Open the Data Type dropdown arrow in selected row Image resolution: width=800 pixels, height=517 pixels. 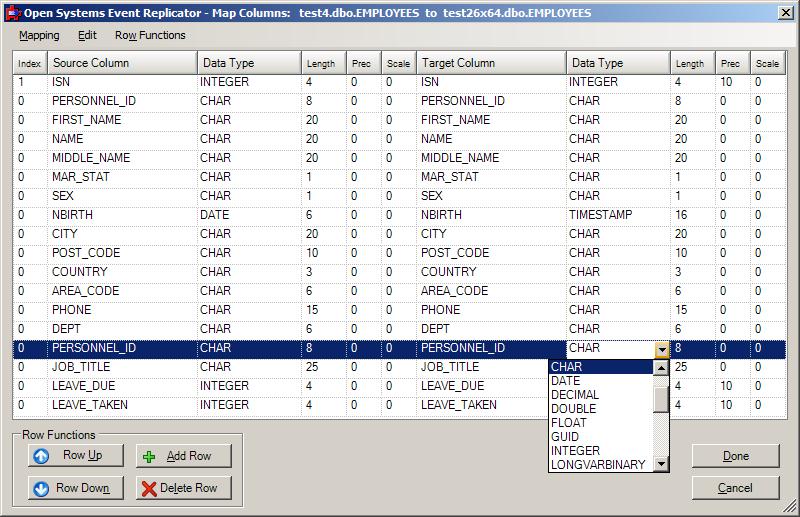pyautogui.click(x=662, y=350)
